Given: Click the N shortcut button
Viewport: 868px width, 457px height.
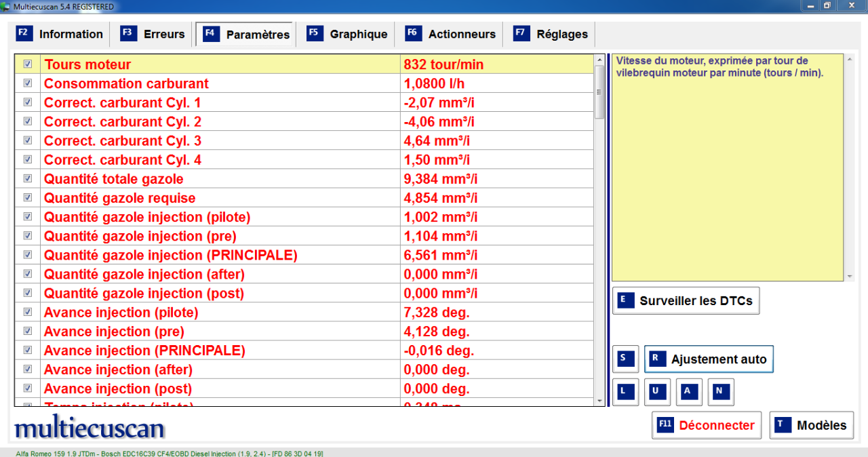Looking at the screenshot, I should pyautogui.click(x=721, y=392).
